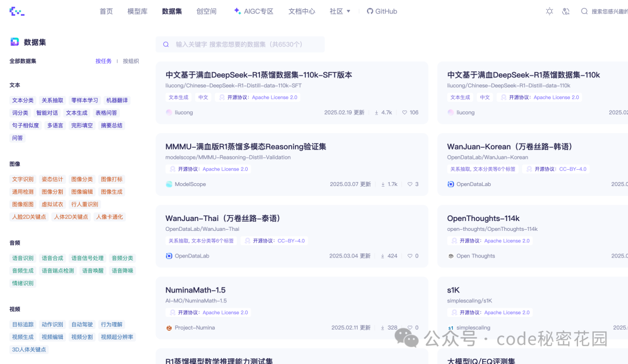628x364 pixels.
Task: Click heart icon on WanJuan-Thai card
Action: [x=410, y=256]
